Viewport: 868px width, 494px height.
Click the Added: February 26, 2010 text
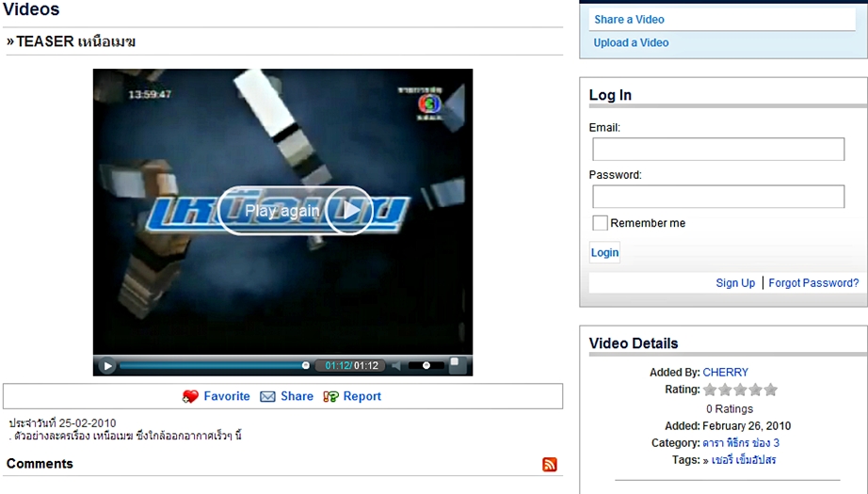(728, 426)
